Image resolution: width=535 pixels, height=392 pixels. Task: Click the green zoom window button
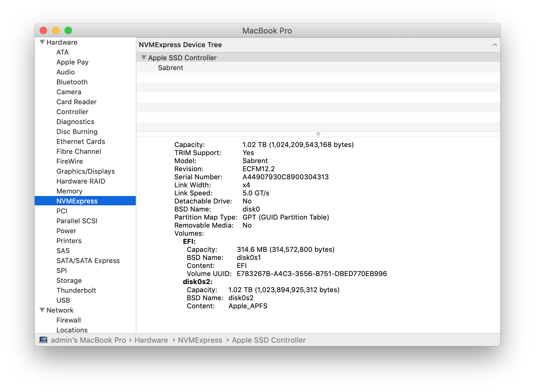68,30
